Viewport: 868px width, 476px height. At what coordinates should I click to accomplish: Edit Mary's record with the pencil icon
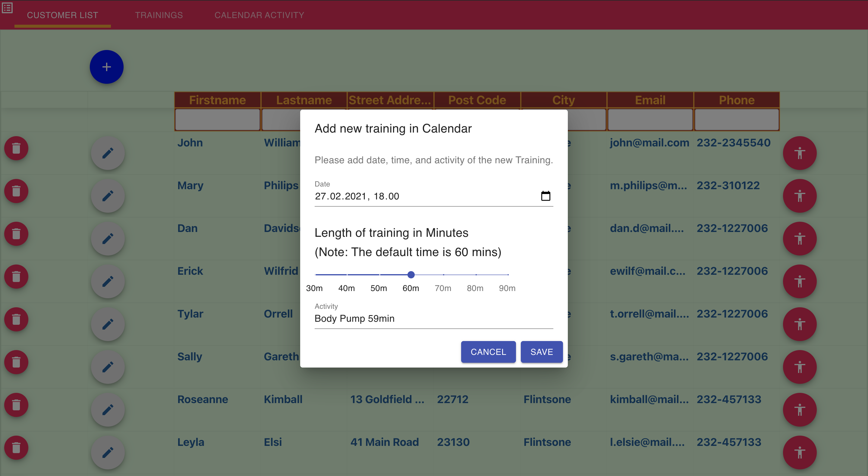[x=108, y=196]
